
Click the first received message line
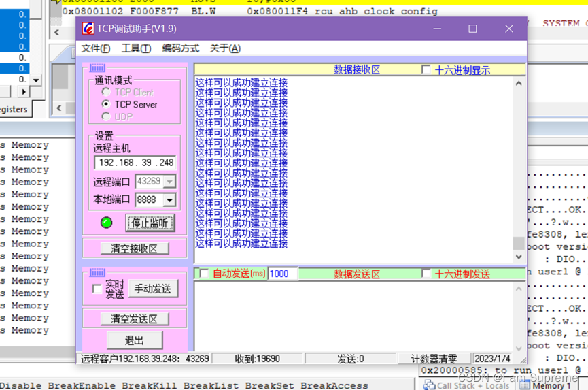(241, 82)
